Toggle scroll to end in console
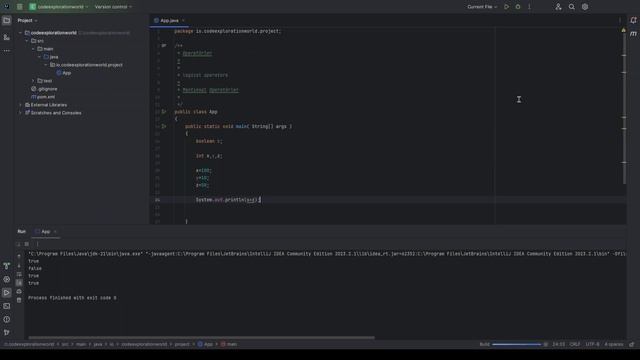Viewport: 640px width, 360px height. click(x=19, y=282)
